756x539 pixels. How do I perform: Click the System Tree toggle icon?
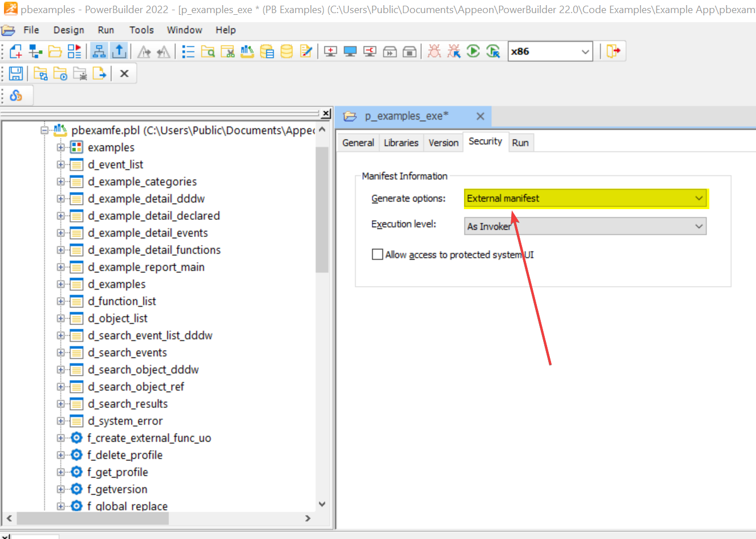click(x=98, y=51)
